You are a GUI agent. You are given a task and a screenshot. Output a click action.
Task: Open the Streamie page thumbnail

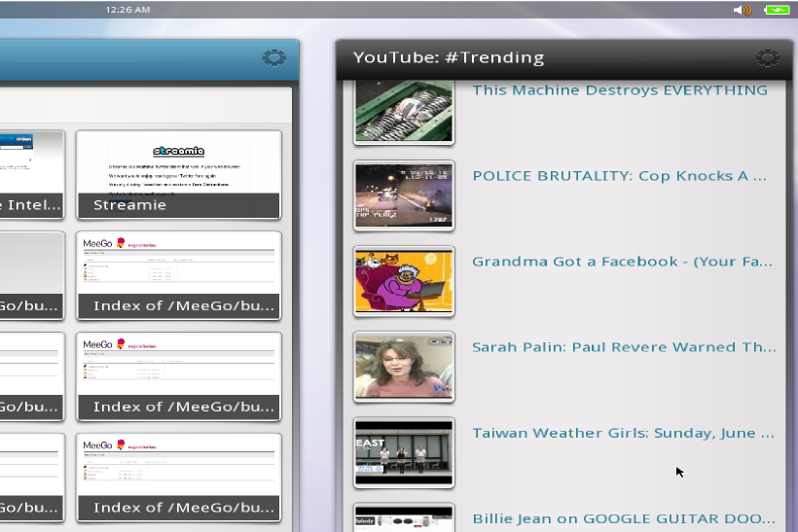tap(179, 173)
